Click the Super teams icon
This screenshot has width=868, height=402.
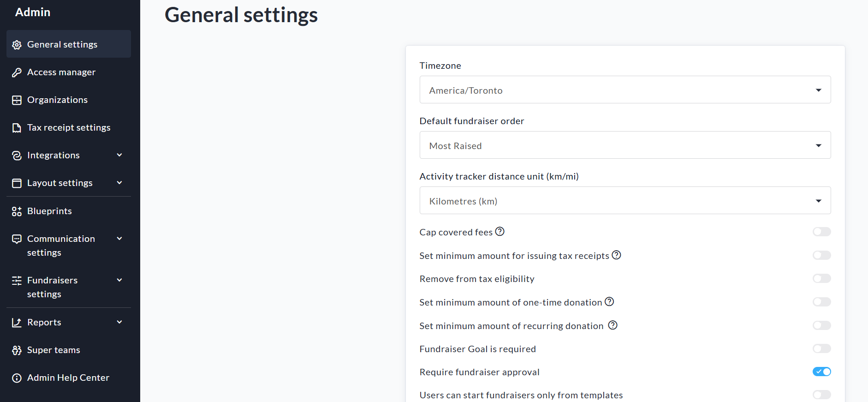point(17,350)
